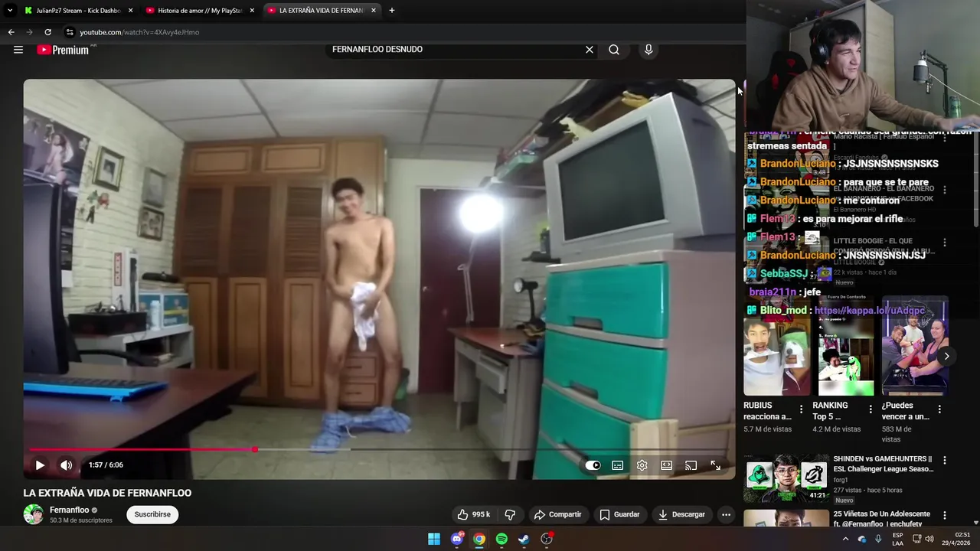980x551 pixels.
Task: Open options for SHINDEN vs GAMEHUNTERS video
Action: (x=944, y=461)
